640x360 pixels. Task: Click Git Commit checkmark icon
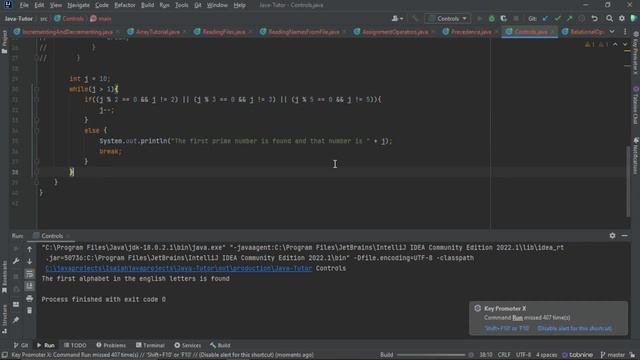557,19
